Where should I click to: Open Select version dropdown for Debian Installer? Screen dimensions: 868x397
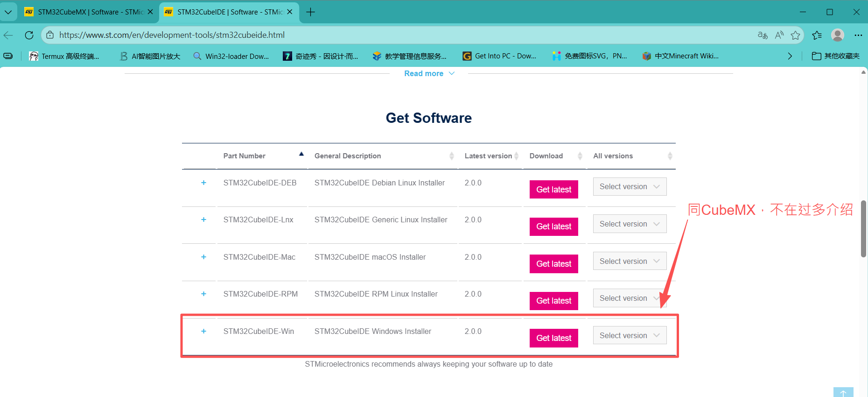tap(629, 187)
